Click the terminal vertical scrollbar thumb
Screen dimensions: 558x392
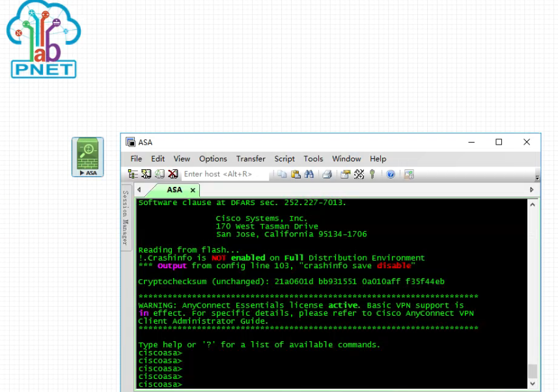[533, 371]
